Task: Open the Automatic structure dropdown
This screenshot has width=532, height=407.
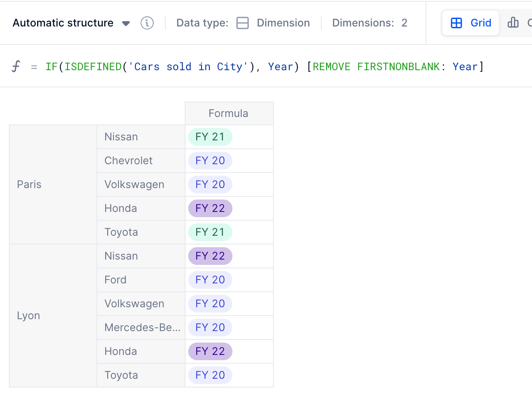Action: [x=71, y=23]
